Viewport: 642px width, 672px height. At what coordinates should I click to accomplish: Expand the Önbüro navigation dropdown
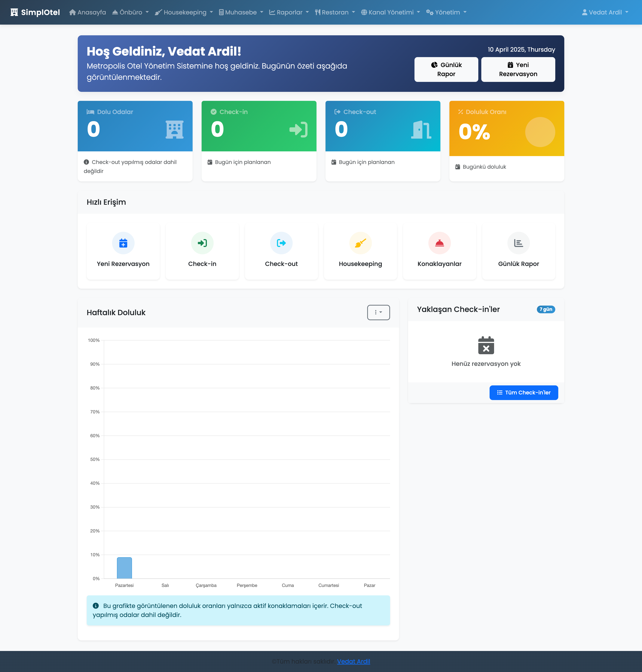click(x=130, y=12)
